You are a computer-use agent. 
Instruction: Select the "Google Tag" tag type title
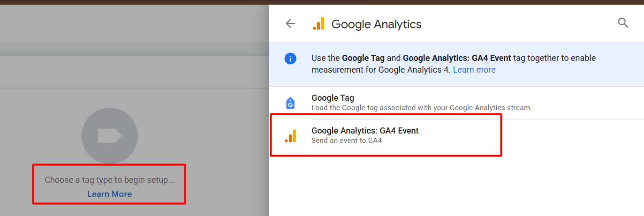[x=333, y=98]
